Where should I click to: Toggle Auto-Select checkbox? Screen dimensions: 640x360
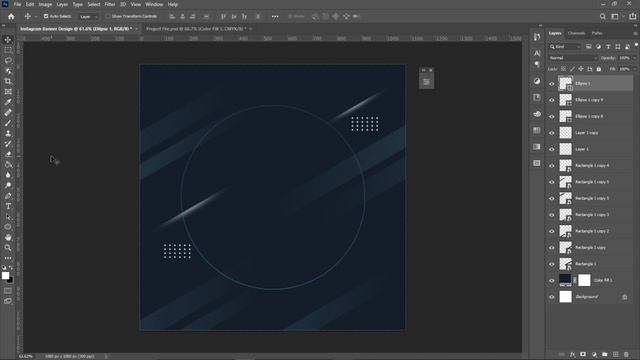(x=46, y=16)
